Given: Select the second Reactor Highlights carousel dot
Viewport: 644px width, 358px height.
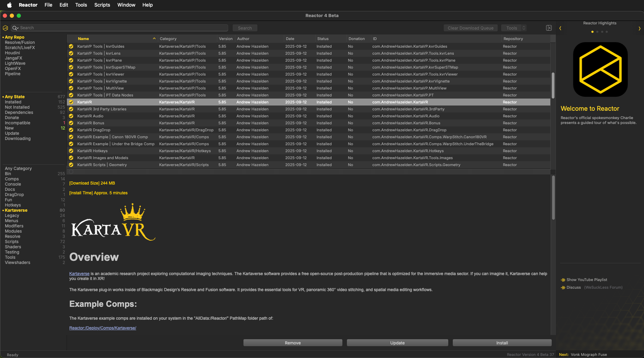Looking at the screenshot, I should [597, 32].
